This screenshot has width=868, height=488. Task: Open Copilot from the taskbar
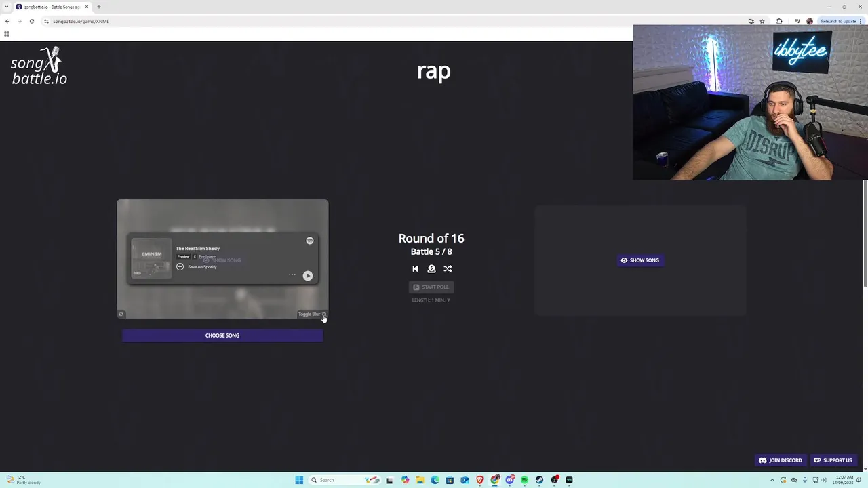(x=405, y=480)
